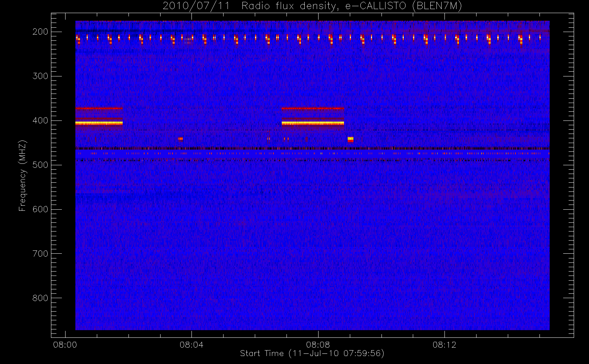
Task: Click the 800 frequency tick label
Action: [40, 298]
